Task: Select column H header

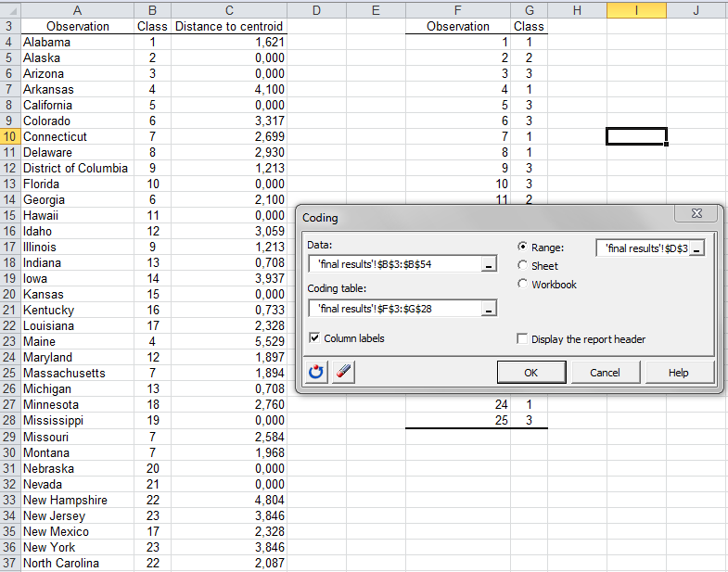Action: [577, 10]
